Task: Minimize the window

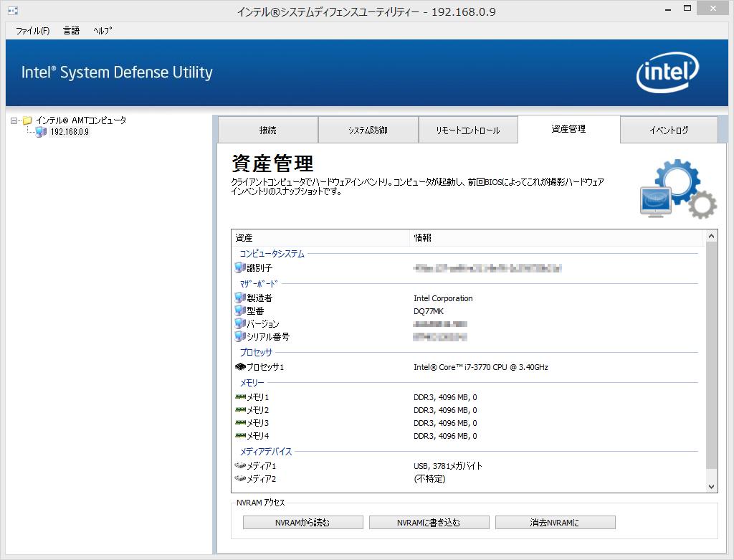Action: (x=668, y=9)
